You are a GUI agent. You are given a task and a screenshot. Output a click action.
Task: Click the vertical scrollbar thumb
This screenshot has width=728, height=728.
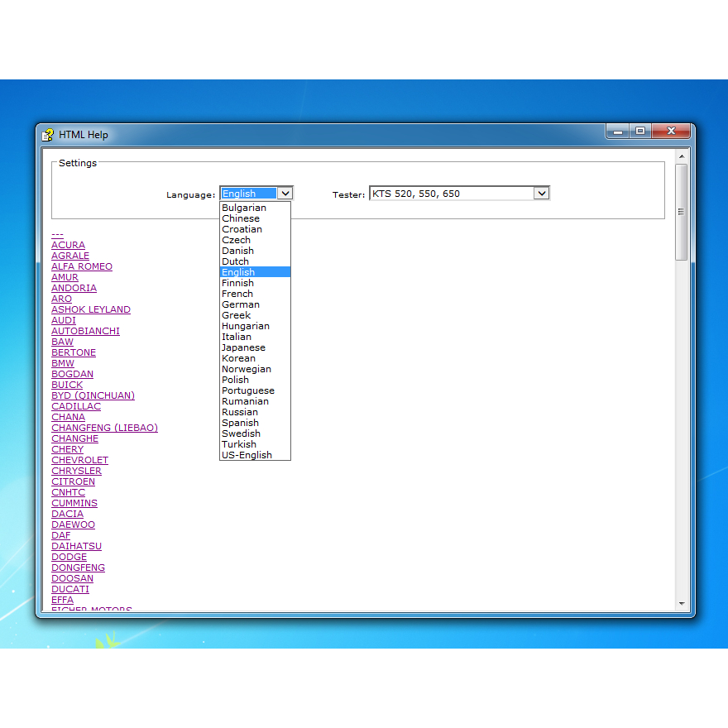coord(682,212)
